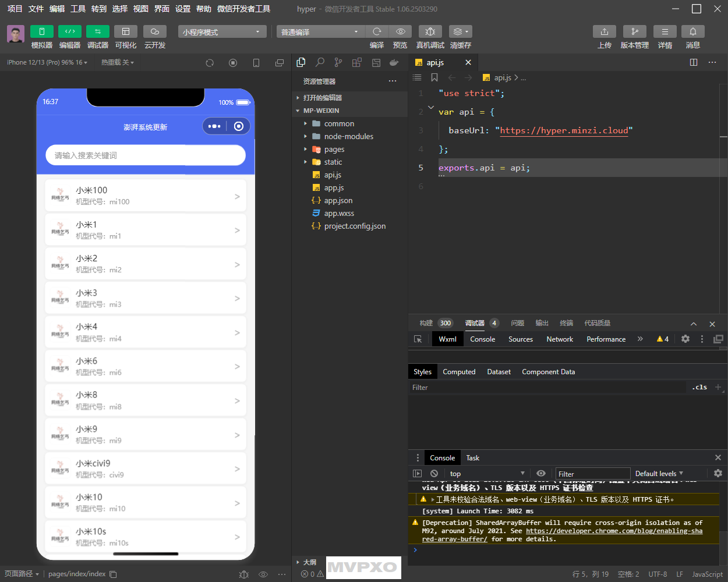Close the api.js editor tab
This screenshot has width=728, height=582.
click(468, 62)
